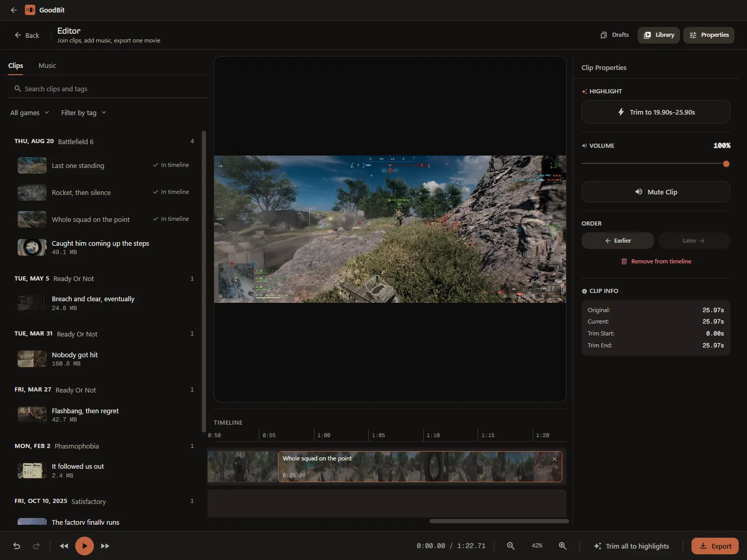The image size is (747, 560).
Task: Click the redo arrow icon
Action: click(x=36, y=546)
